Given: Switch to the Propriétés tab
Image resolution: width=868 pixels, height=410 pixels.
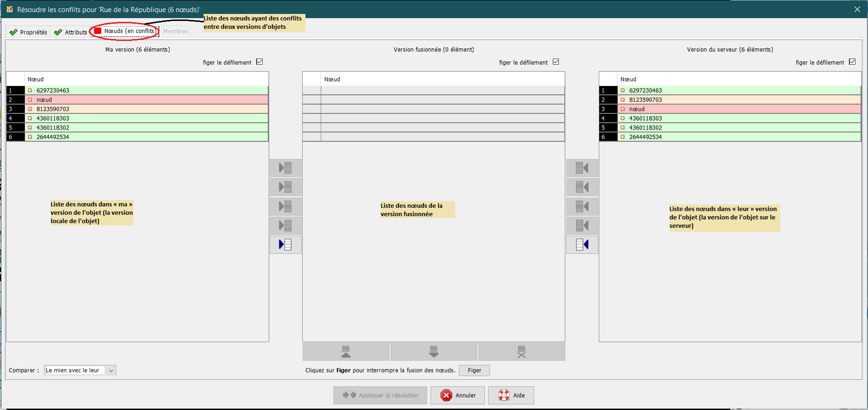Looking at the screenshot, I should click(29, 32).
